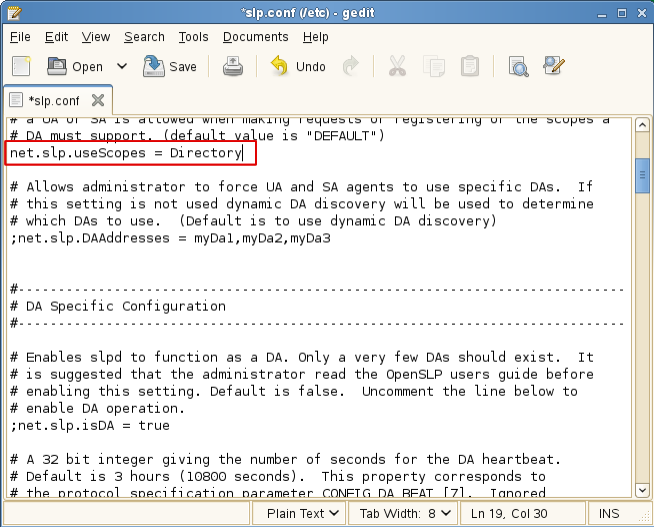This screenshot has height=527, width=654.
Task: Click the line starting '# Allows administrator'
Action: tap(301, 187)
